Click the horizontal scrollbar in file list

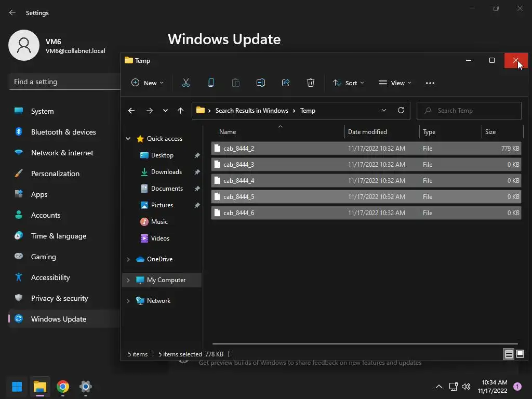(365, 344)
